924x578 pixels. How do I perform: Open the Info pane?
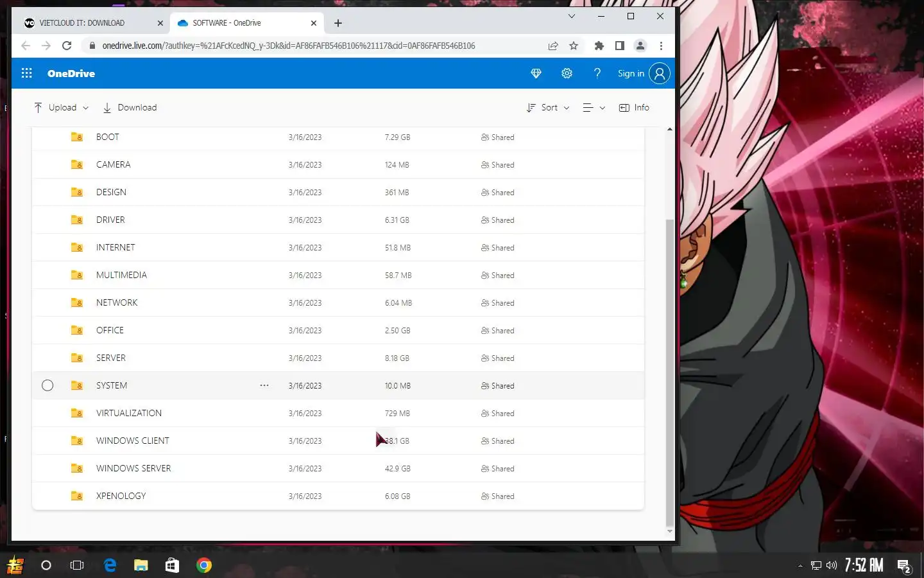[634, 108]
